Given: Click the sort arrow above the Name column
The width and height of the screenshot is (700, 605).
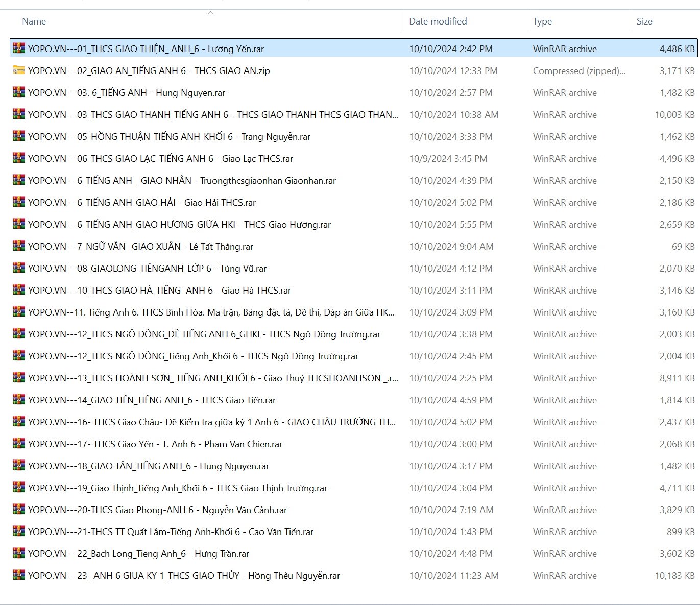Looking at the screenshot, I should click(210, 12).
